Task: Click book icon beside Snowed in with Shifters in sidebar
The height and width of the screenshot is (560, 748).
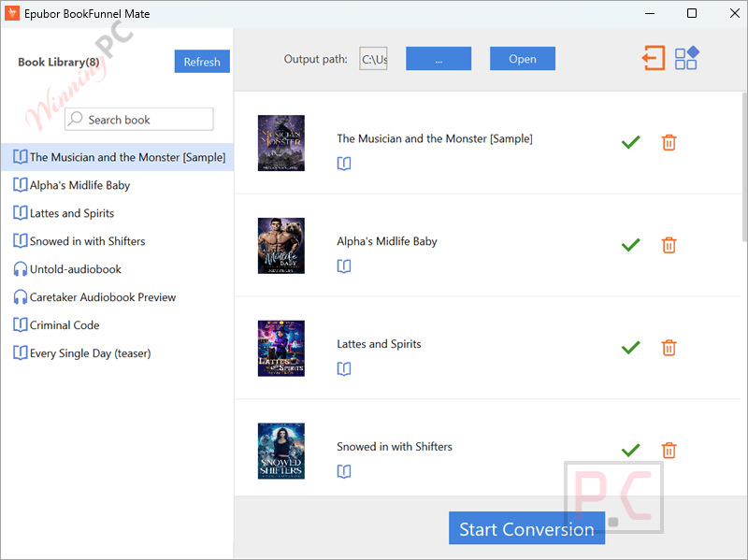Action: tap(20, 241)
